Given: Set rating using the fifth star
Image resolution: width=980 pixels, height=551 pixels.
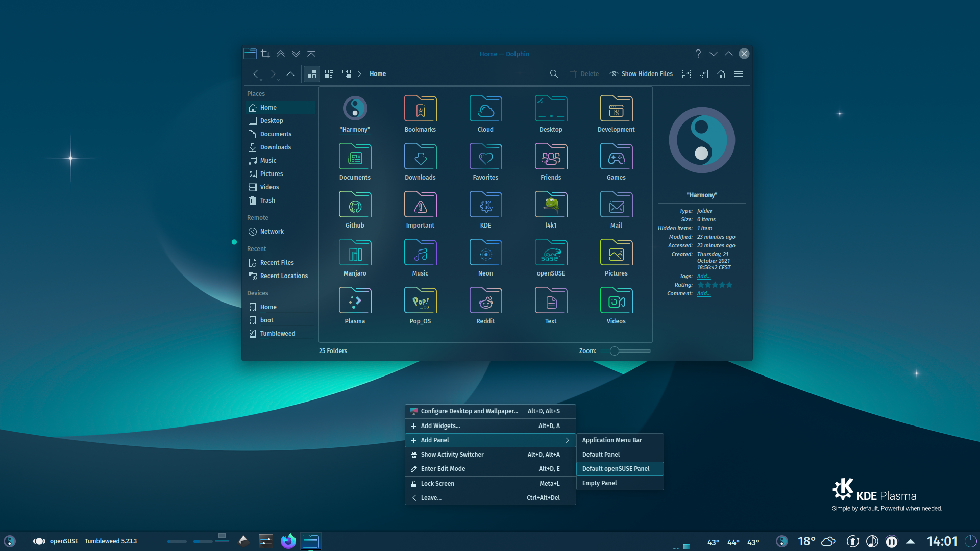Looking at the screenshot, I should (729, 285).
